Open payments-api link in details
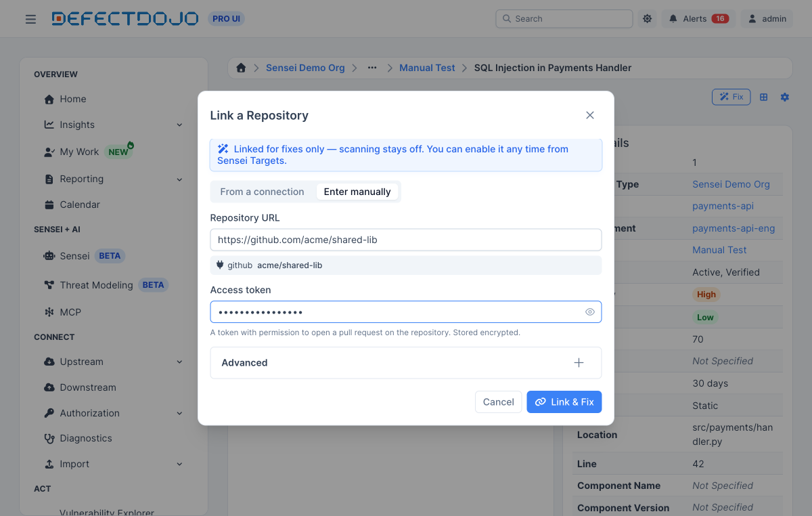This screenshot has height=516, width=812. tap(723, 206)
